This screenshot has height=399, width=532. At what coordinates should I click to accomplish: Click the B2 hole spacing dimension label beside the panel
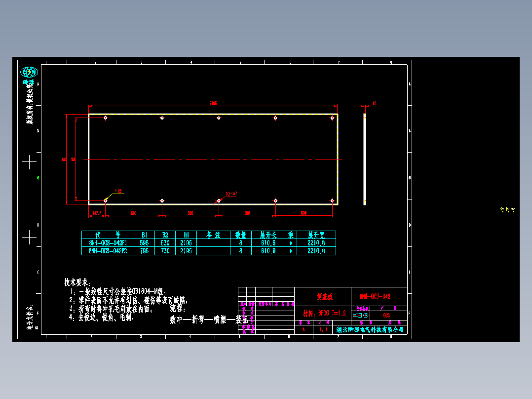click(x=73, y=160)
